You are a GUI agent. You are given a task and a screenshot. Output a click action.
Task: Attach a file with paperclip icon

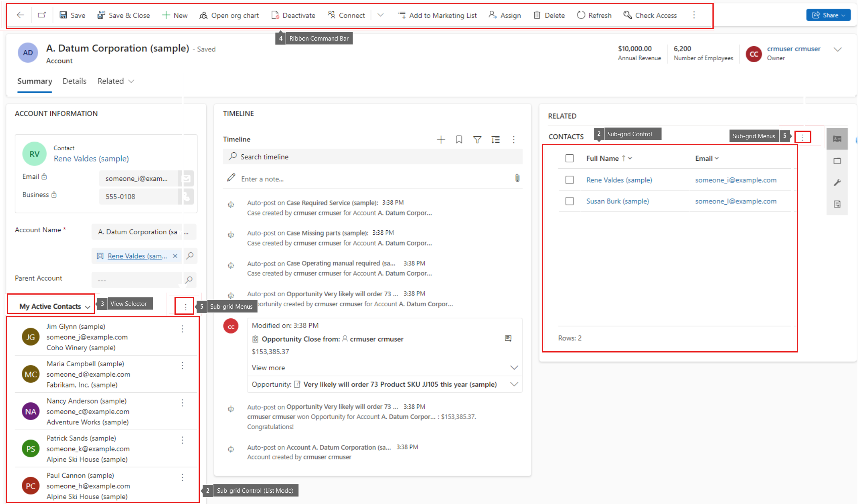click(x=517, y=178)
